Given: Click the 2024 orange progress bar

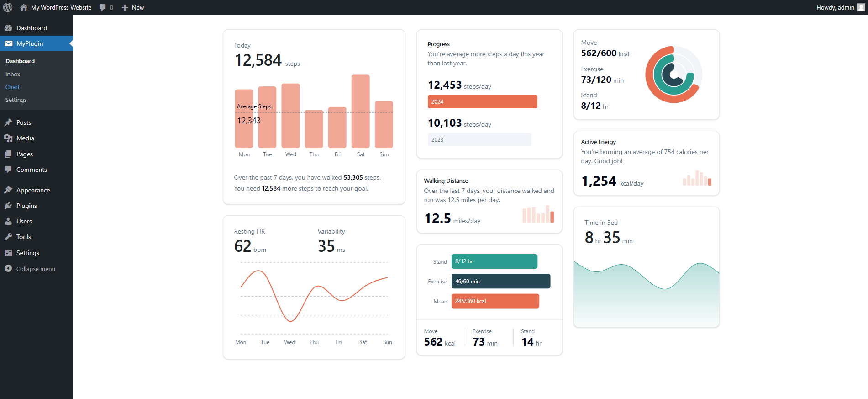Looking at the screenshot, I should click(482, 101).
